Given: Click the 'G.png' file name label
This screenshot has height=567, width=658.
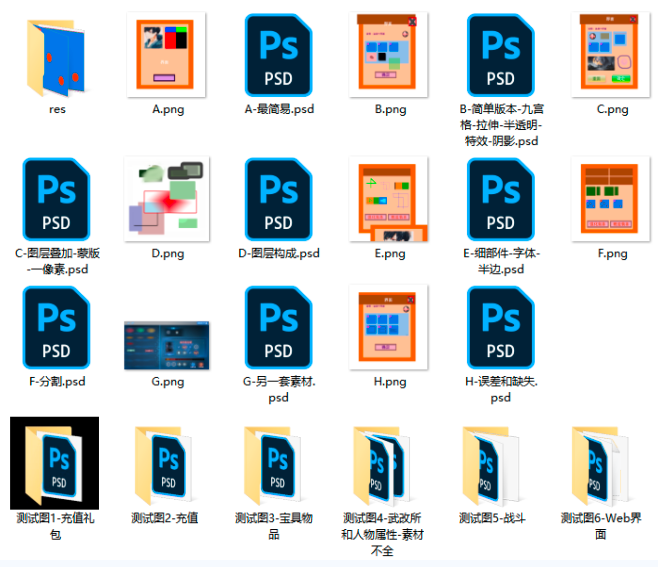Looking at the screenshot, I should pos(167,382).
